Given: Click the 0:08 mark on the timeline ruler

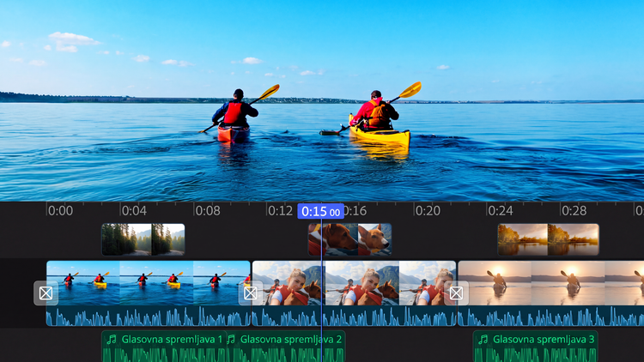Looking at the screenshot, I should point(208,211).
